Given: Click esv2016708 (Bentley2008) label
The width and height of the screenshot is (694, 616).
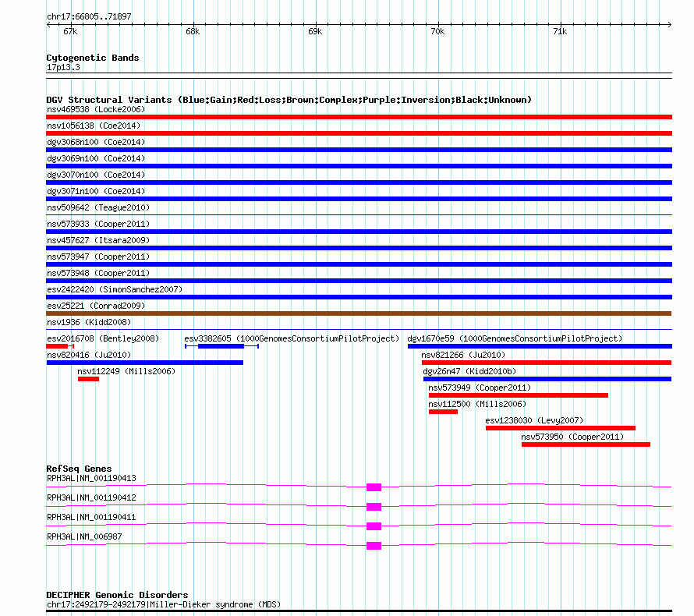Looking at the screenshot, I should [x=103, y=338].
